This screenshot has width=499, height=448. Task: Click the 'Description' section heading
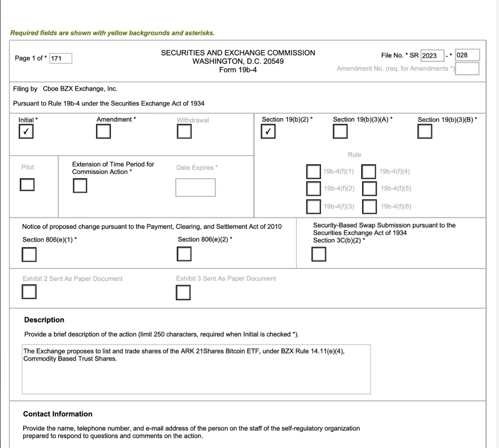(x=44, y=320)
